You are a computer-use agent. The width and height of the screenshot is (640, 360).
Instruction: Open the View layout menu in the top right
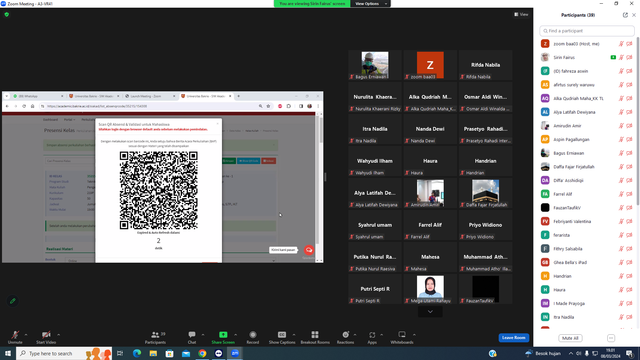pyautogui.click(x=521, y=14)
